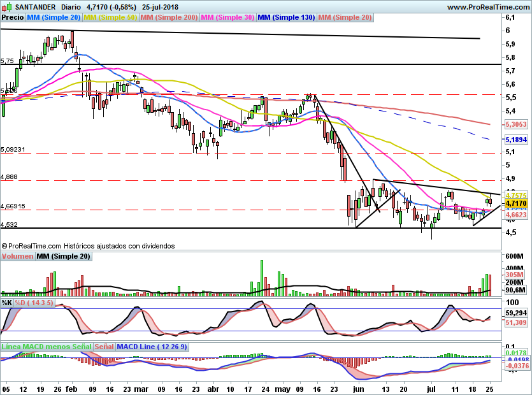Click the 305M volume value tag
The height and width of the screenshot is (395, 532).
[514, 275]
